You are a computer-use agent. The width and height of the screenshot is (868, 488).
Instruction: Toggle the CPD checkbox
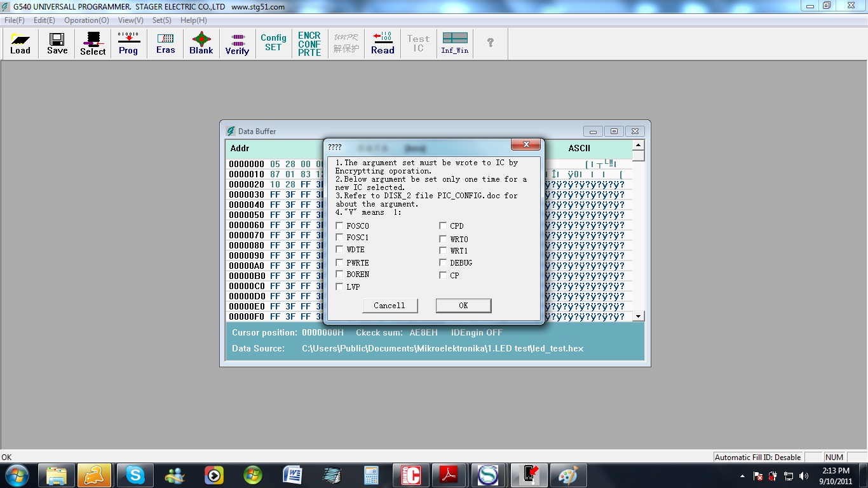coord(443,226)
